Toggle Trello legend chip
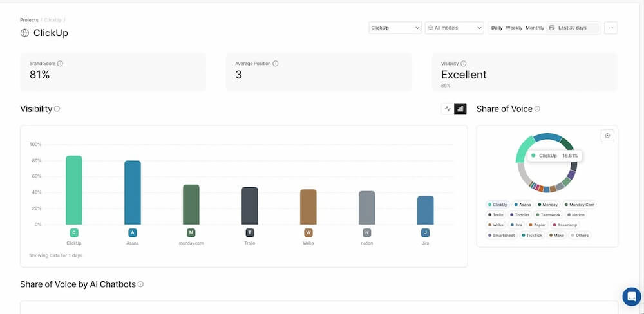The width and height of the screenshot is (644, 314). (496, 215)
